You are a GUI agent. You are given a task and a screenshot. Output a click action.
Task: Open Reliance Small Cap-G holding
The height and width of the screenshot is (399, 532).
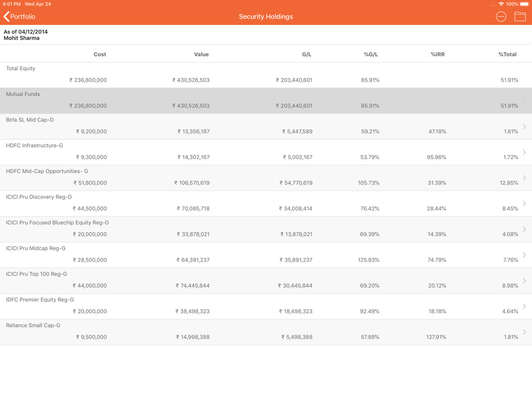click(33, 326)
